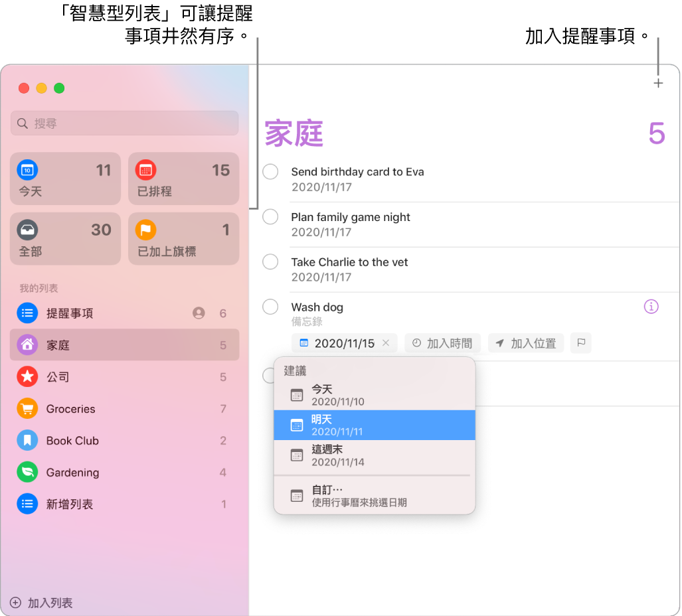682x616 pixels.
Task: Select the 已加上旗標 flag icon
Action: (x=146, y=230)
